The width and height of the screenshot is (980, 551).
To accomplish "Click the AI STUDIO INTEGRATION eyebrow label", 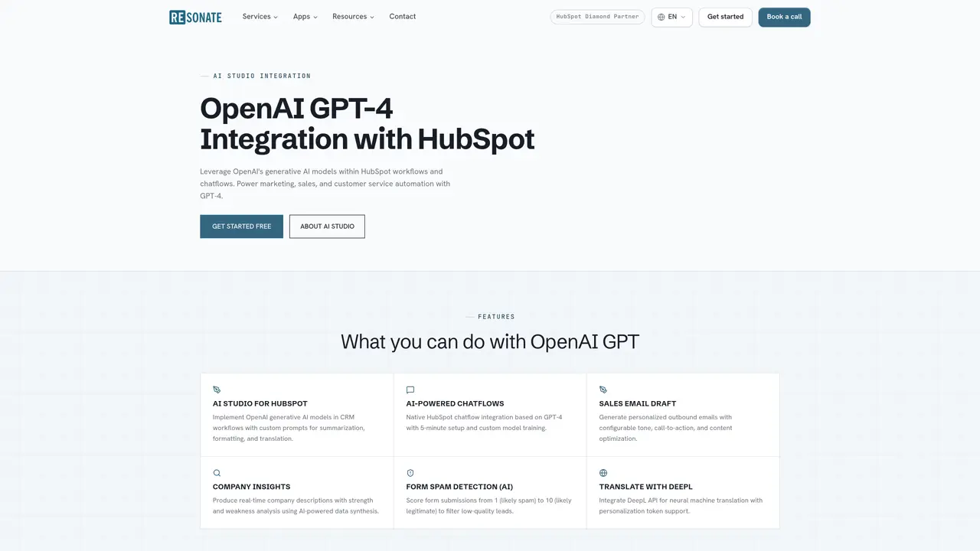I will [x=262, y=76].
